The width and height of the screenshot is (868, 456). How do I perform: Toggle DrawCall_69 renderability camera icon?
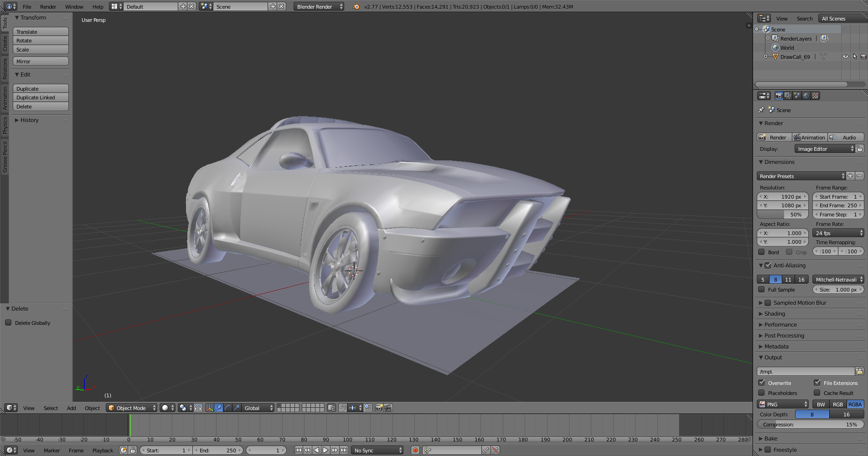tap(863, 56)
